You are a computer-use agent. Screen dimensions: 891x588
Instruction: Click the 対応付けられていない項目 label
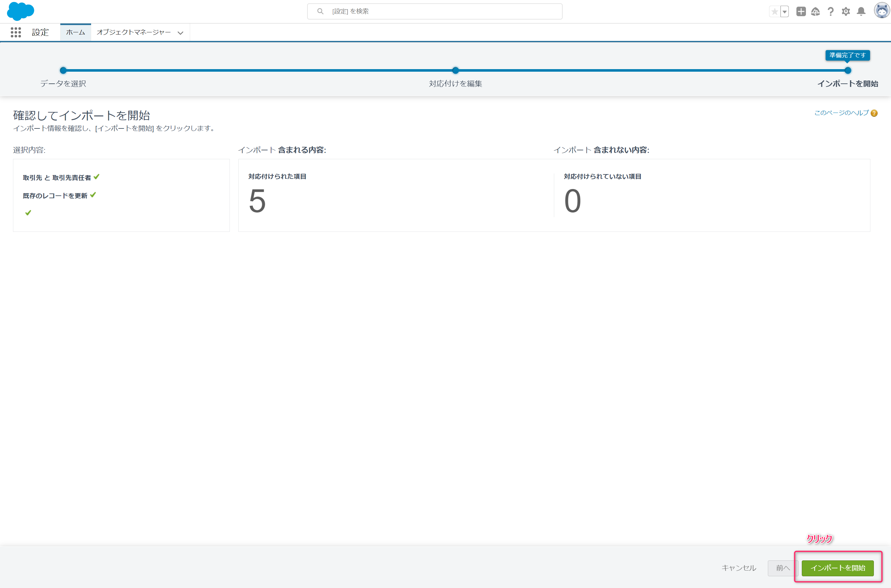[602, 176]
